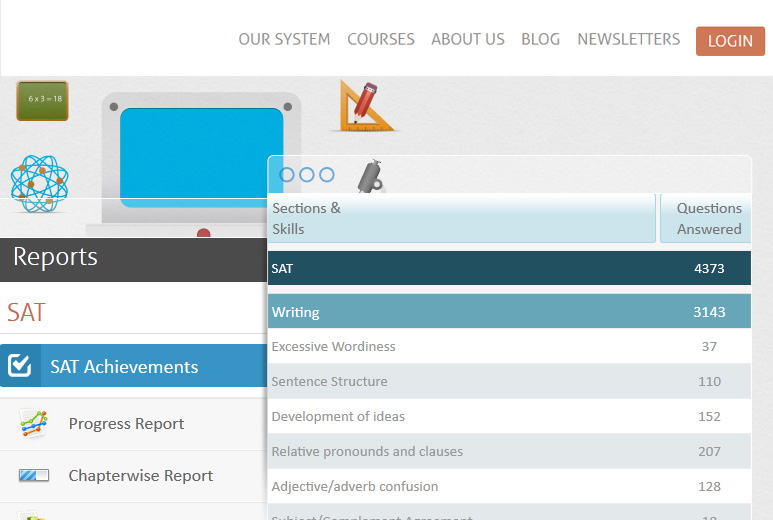Select the second carousel dot indicator
773x520 pixels.
(307, 174)
